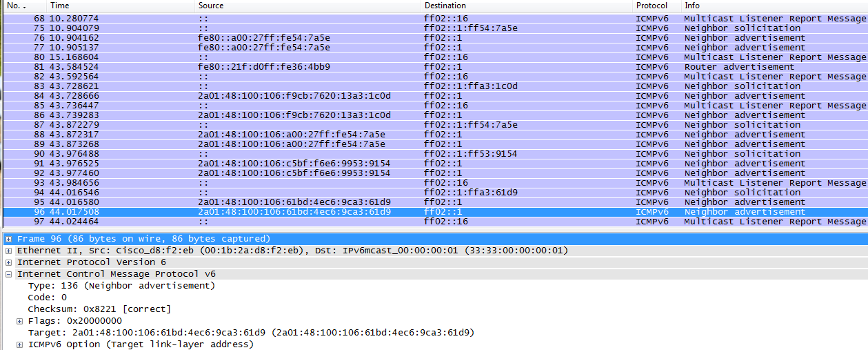This screenshot has height=350, width=868.
Task: Select packet 76 at time 10.904162
Action: 434,38
